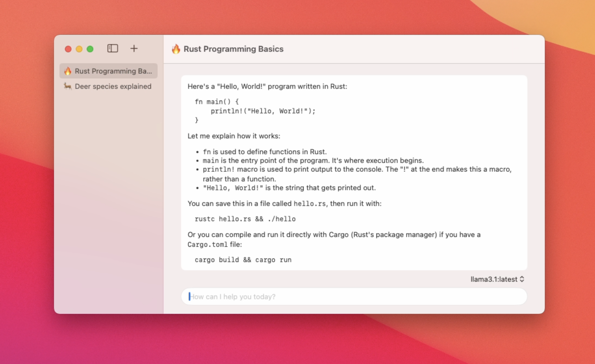Open the Deer species explained chat

(113, 86)
